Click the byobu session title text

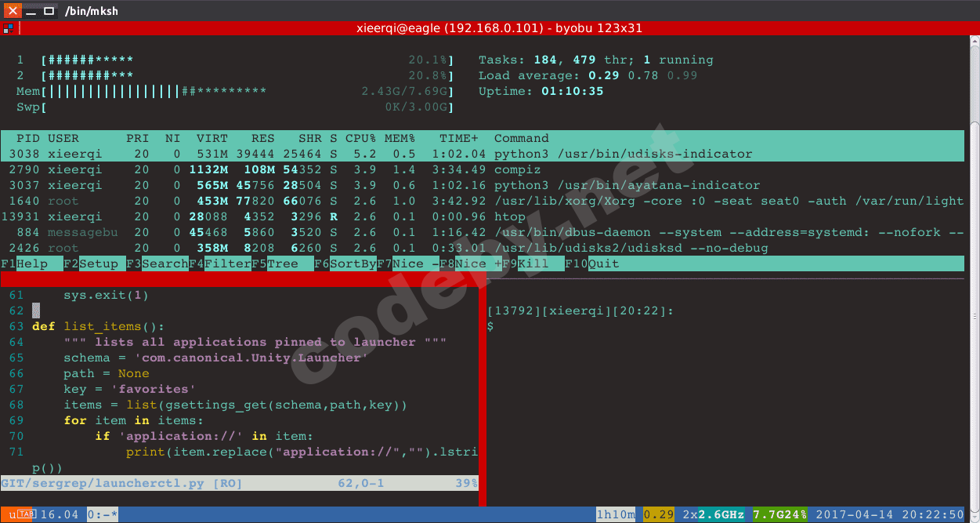499,28
